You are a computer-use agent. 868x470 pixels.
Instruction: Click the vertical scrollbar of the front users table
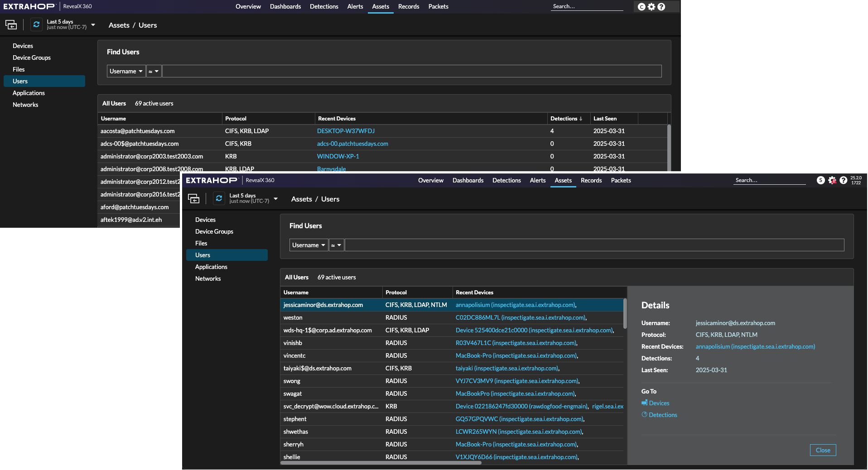tap(625, 313)
